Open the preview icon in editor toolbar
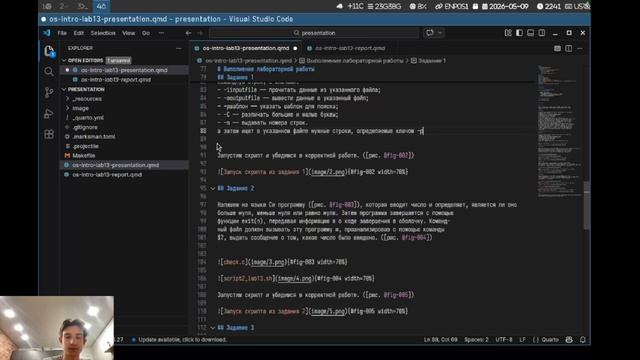 point(557,49)
